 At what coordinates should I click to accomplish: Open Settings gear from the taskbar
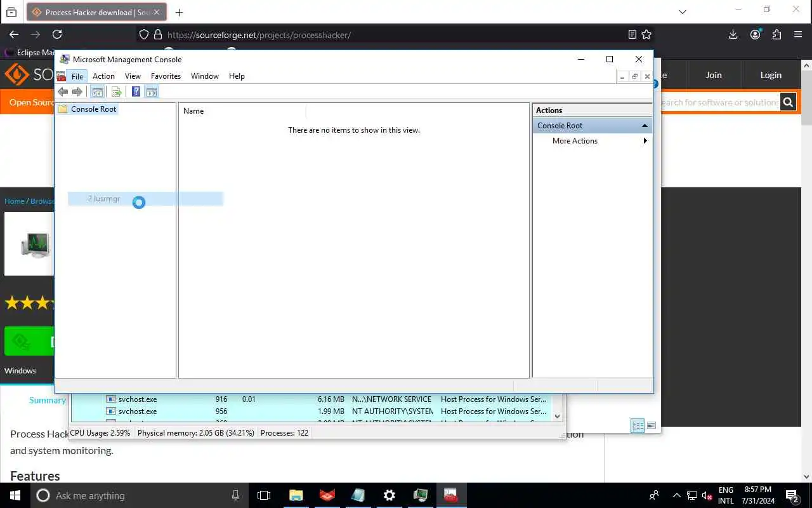tap(390, 495)
